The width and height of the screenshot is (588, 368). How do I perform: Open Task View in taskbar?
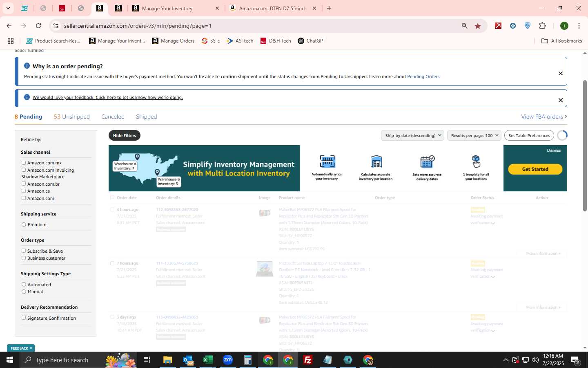(x=147, y=360)
